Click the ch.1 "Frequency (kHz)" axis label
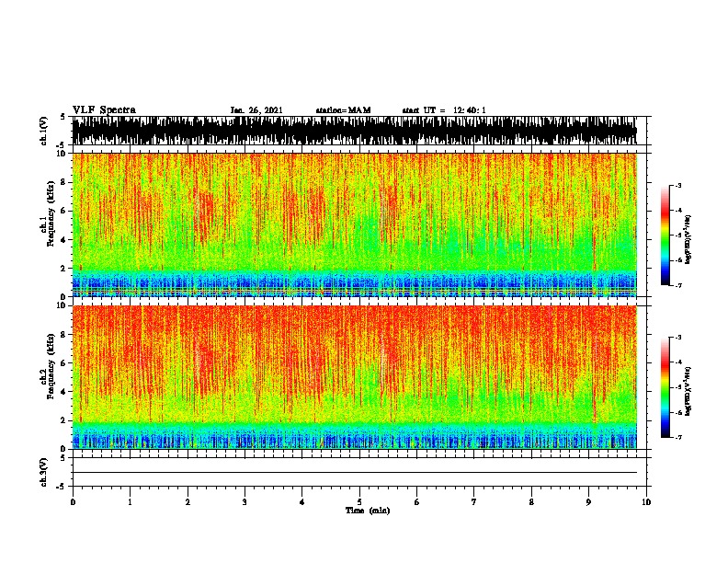The image size is (728, 563). click(51, 214)
